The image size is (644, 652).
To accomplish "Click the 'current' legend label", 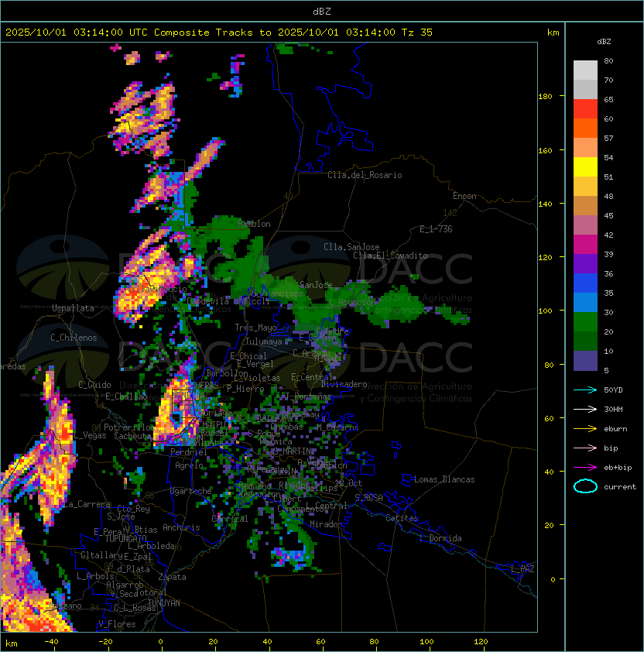I will click(x=620, y=487).
